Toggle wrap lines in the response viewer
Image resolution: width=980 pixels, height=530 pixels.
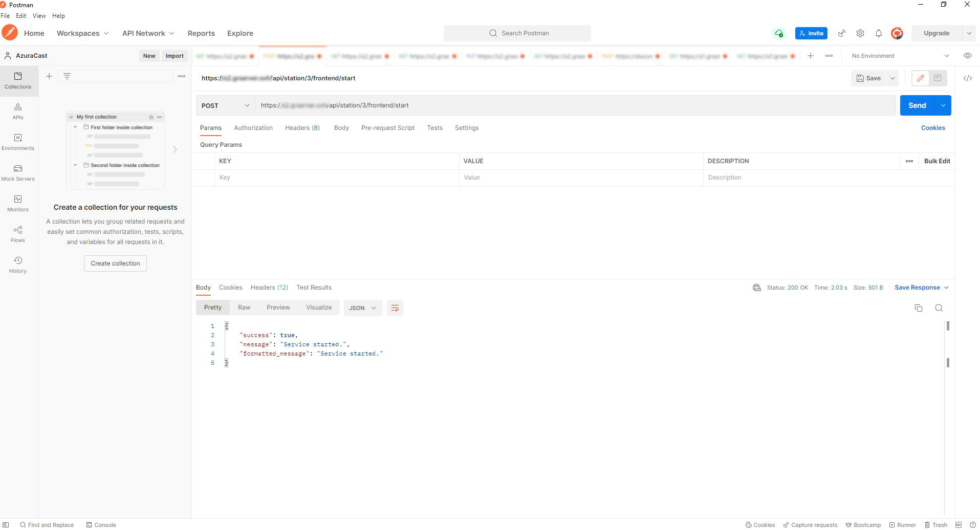coord(395,307)
